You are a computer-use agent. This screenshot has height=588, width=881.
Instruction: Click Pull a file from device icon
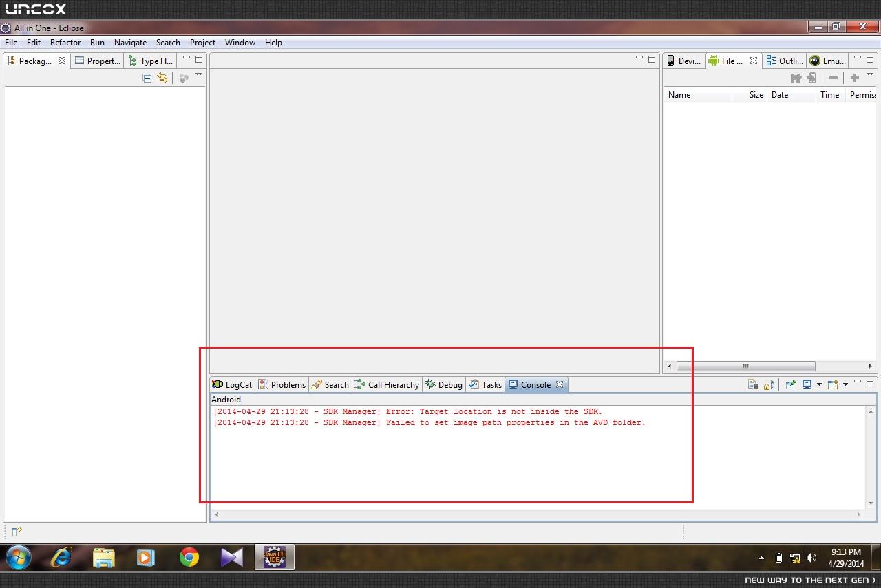(796, 78)
